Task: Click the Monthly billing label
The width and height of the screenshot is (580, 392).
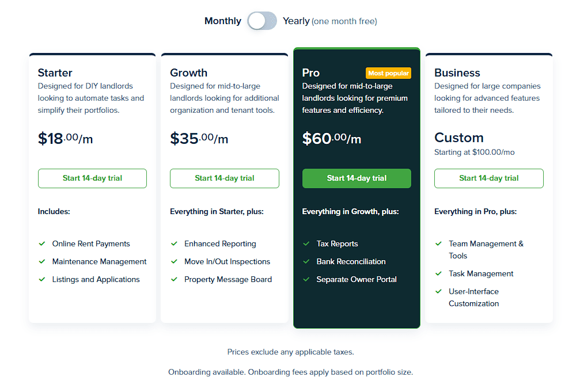Action: click(x=223, y=21)
